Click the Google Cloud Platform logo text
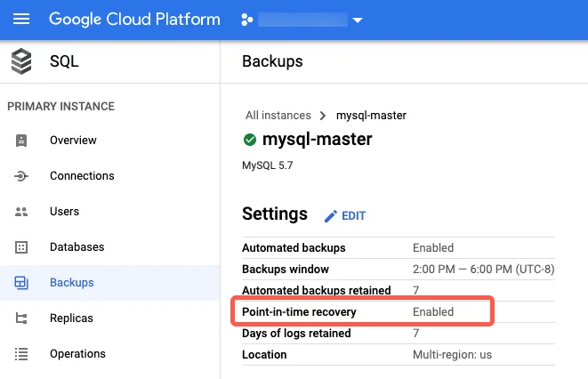This screenshot has height=379, width=588. coord(134,20)
